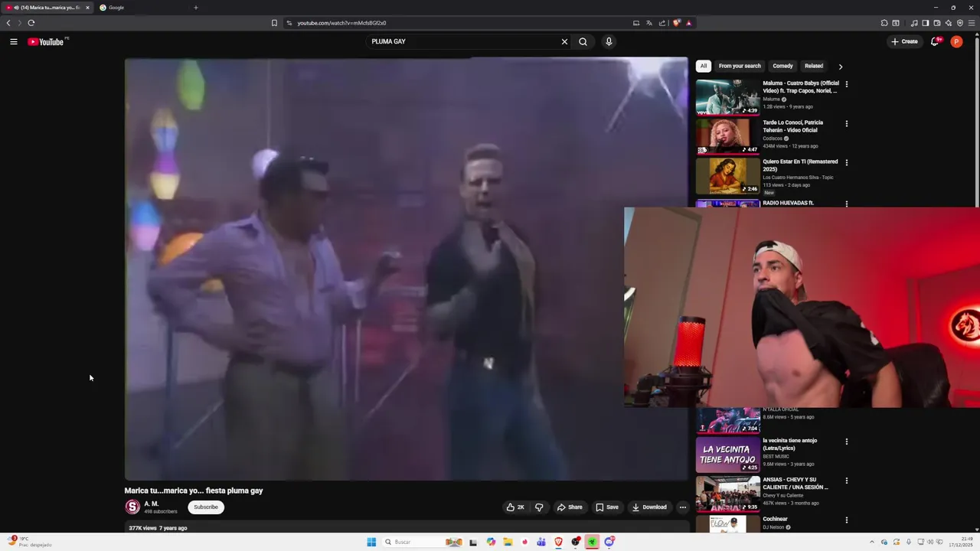Open options menu for the Maluma video

846,84
